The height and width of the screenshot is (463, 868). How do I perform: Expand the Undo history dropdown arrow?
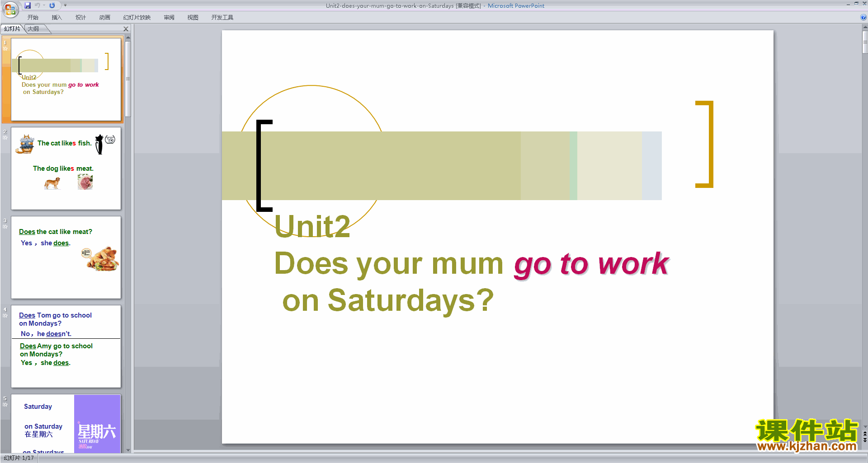[x=44, y=5]
